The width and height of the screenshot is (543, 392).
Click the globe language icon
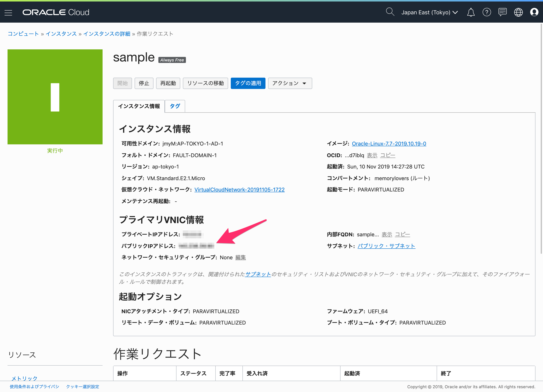518,12
